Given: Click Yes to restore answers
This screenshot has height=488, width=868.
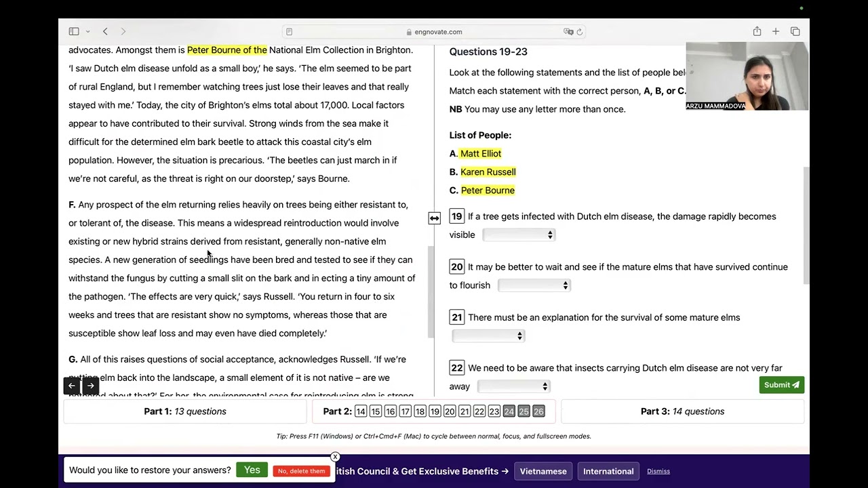Looking at the screenshot, I should pos(252,470).
